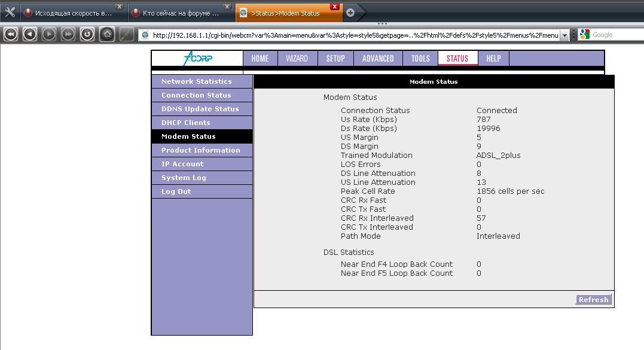
Task: Open the HOME menu
Action: (260, 59)
